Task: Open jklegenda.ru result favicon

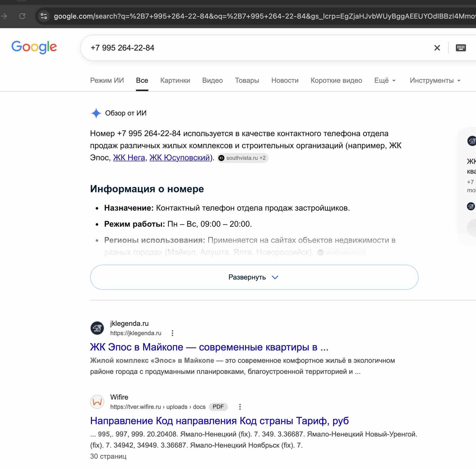Action: tap(97, 328)
